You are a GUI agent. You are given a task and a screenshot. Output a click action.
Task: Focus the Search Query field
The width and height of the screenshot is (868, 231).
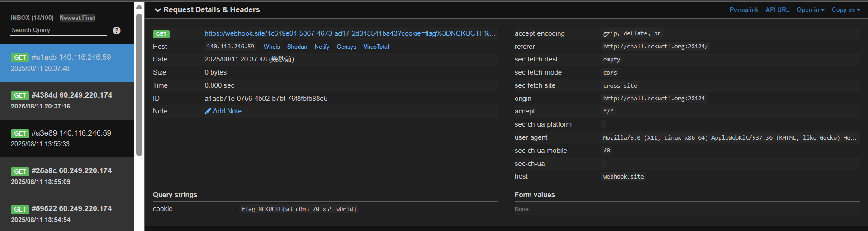[x=59, y=30]
